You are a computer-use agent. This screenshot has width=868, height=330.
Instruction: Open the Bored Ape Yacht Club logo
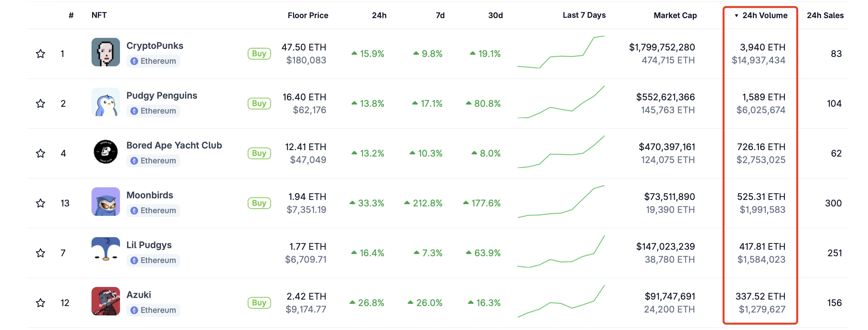click(x=105, y=152)
